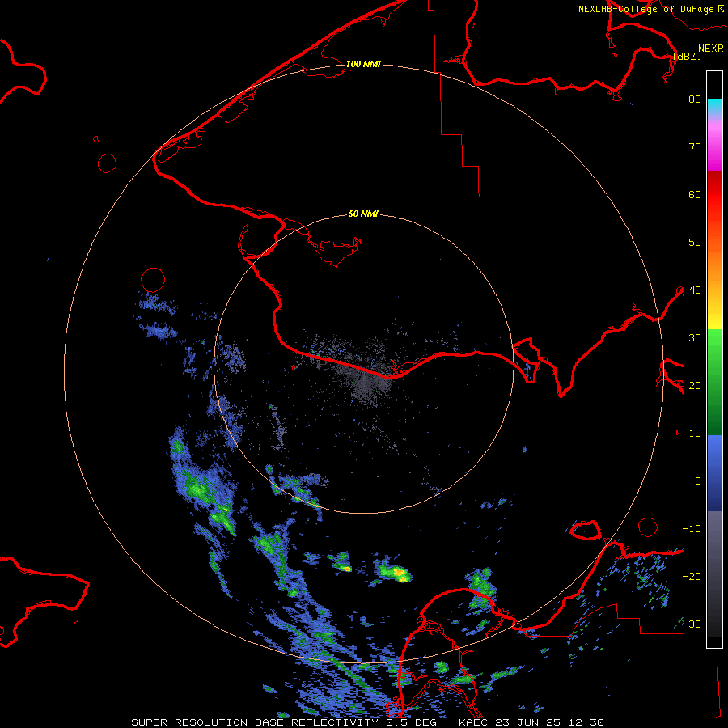Viewport: 728px width, 728px height.
Task: Click the 60 value on the color scale
Action: pos(695,194)
